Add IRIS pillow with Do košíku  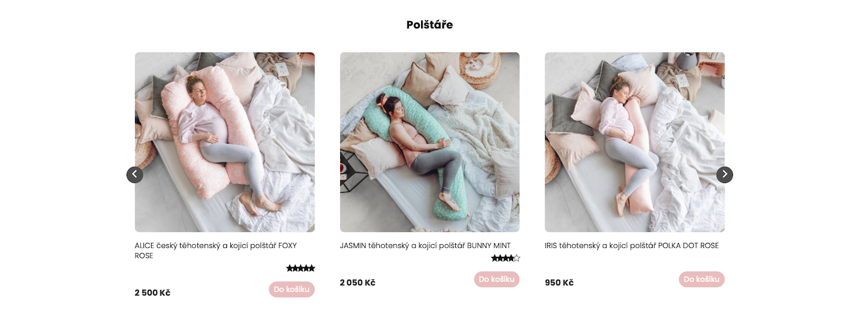point(701,279)
